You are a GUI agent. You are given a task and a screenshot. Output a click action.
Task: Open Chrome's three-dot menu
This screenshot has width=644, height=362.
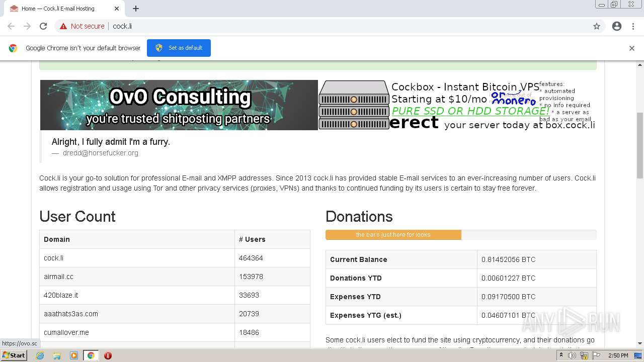click(x=633, y=26)
